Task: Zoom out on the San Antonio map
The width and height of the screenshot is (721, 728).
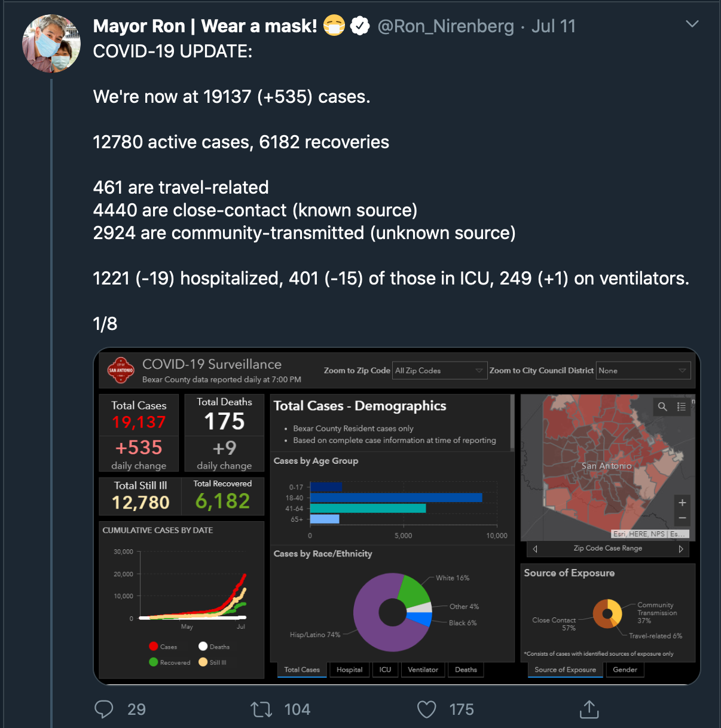Action: 682,518
